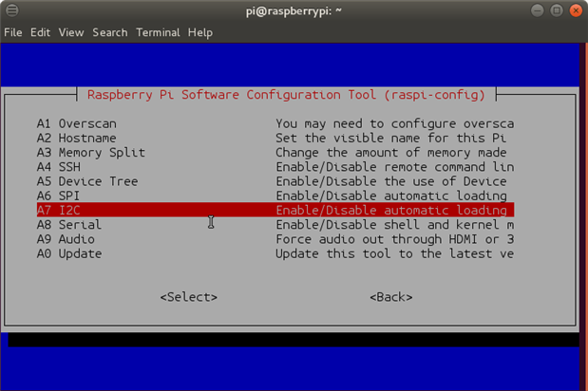Open the Search menu
Image resolution: width=588 pixels, height=391 pixels.
tap(110, 32)
